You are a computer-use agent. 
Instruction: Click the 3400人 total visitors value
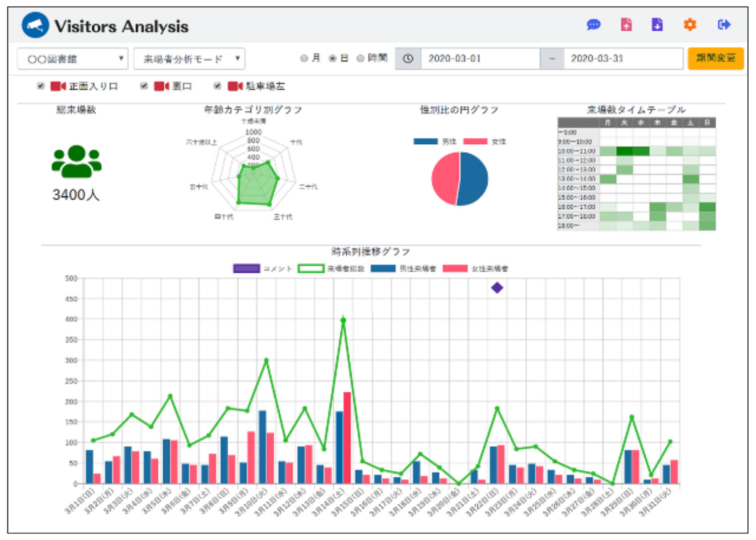(x=76, y=195)
